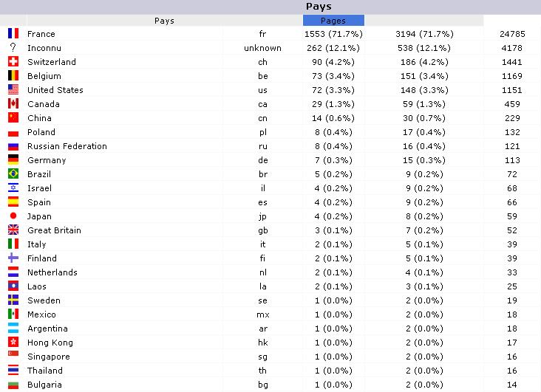Click the Pays column header
The width and height of the screenshot is (541, 392).
164,21
